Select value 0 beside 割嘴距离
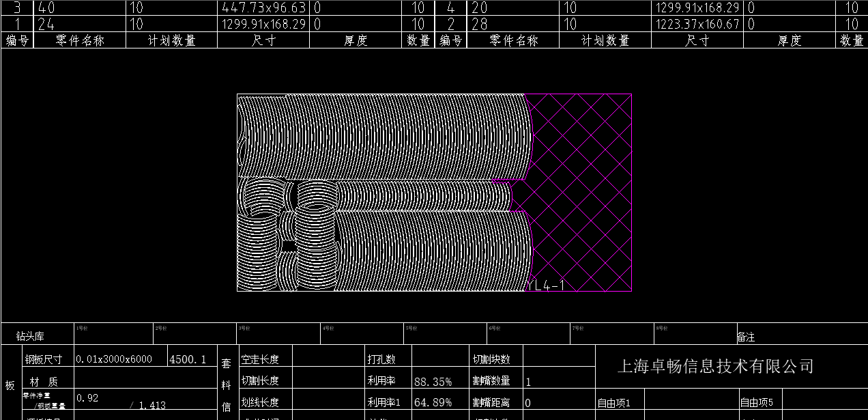 529,403
